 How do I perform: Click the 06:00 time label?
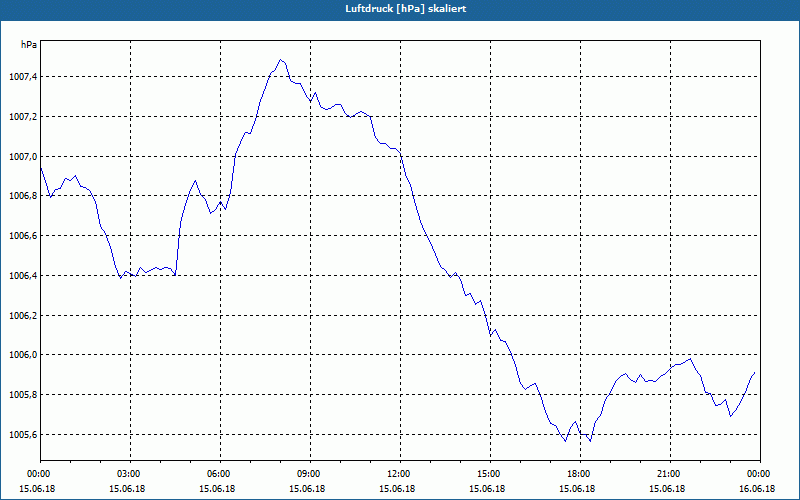pyautogui.click(x=219, y=474)
